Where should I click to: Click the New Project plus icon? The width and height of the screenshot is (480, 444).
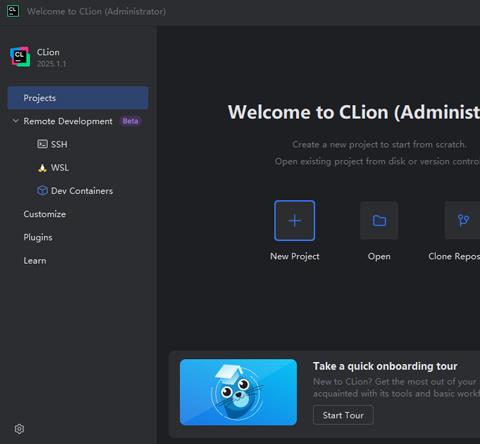pos(294,221)
